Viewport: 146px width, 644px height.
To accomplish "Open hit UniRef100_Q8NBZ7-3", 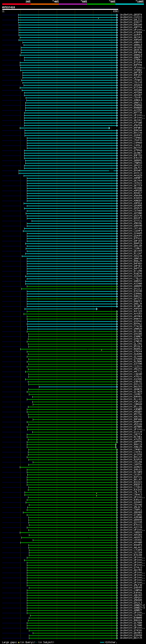I will (133, 608).
